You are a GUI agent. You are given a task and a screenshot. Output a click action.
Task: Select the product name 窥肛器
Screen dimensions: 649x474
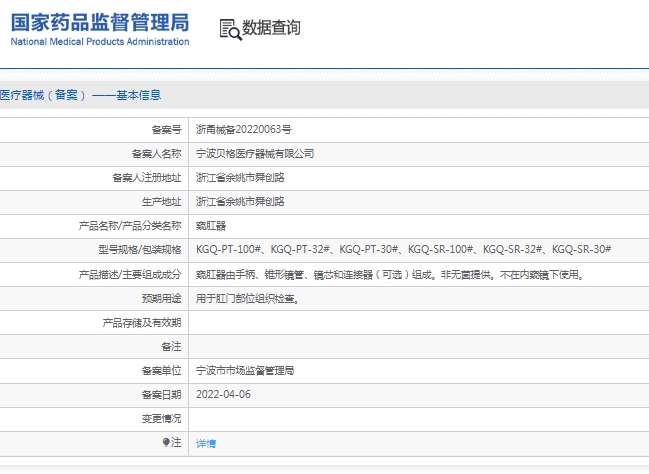click(211, 226)
